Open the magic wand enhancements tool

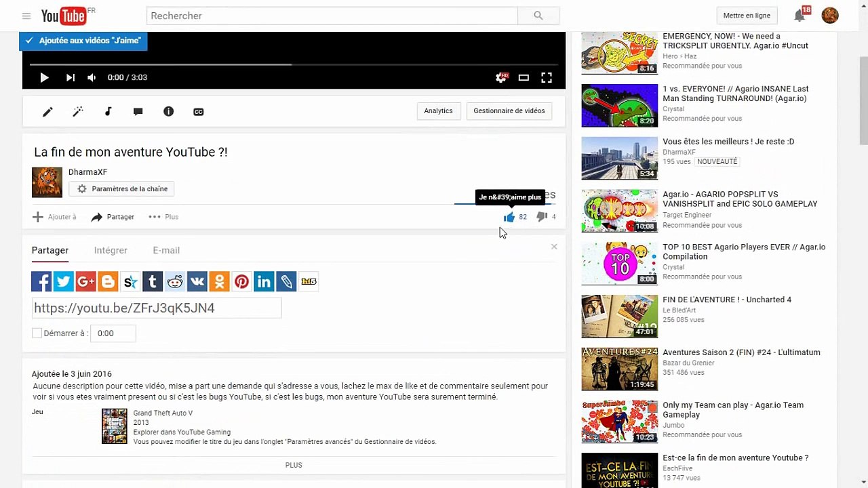coord(78,112)
